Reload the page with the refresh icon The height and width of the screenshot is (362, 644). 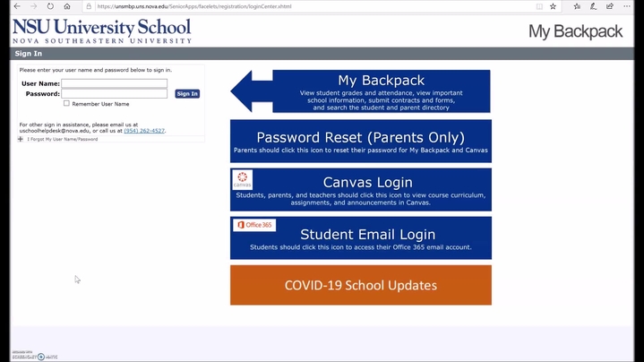(x=50, y=6)
